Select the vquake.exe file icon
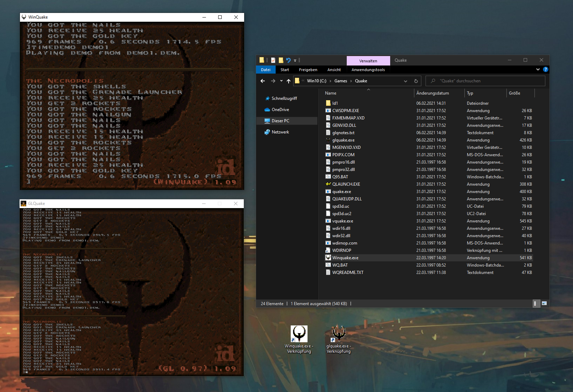 coord(328,221)
